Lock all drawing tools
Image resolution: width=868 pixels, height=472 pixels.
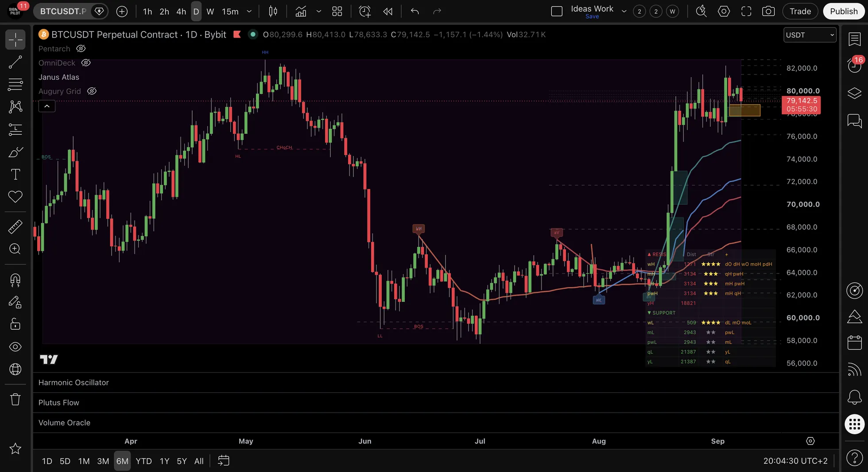pos(15,324)
